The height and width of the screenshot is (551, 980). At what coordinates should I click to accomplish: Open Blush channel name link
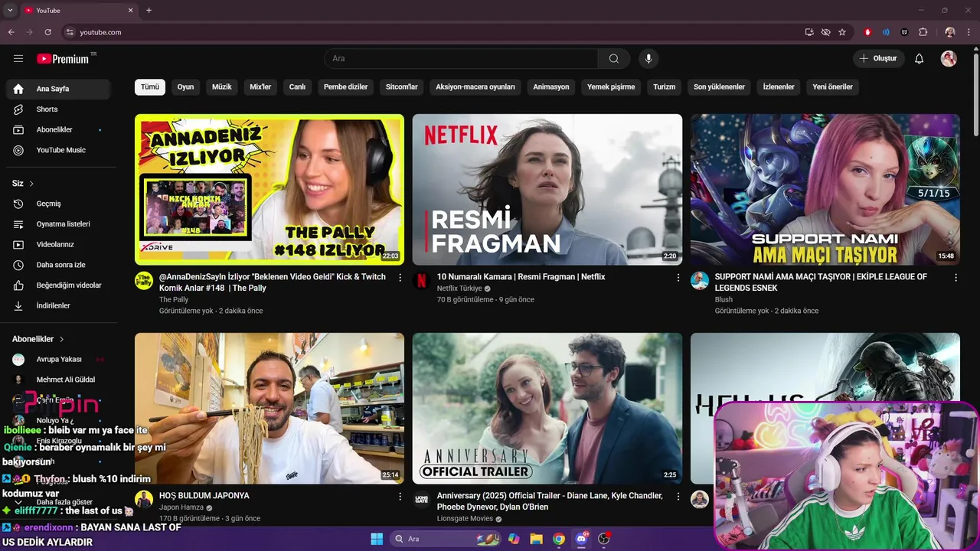(724, 300)
